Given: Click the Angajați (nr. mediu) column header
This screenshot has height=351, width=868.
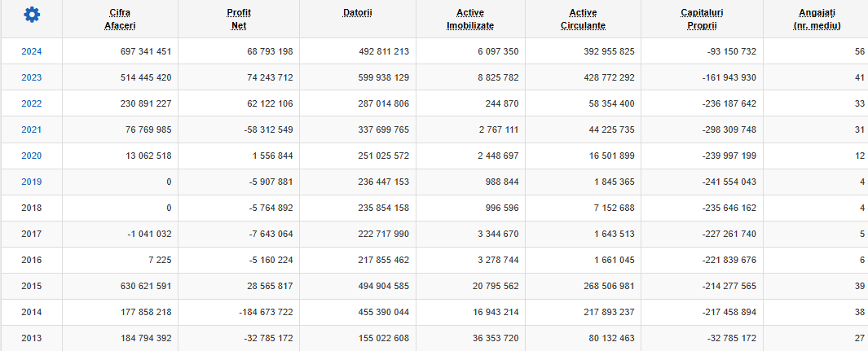Looking at the screenshot, I should (817, 19).
